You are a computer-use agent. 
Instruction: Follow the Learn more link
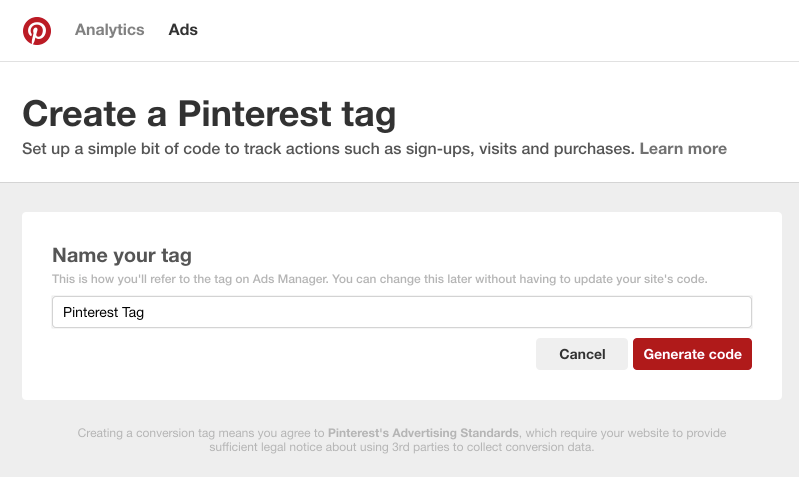pos(683,148)
